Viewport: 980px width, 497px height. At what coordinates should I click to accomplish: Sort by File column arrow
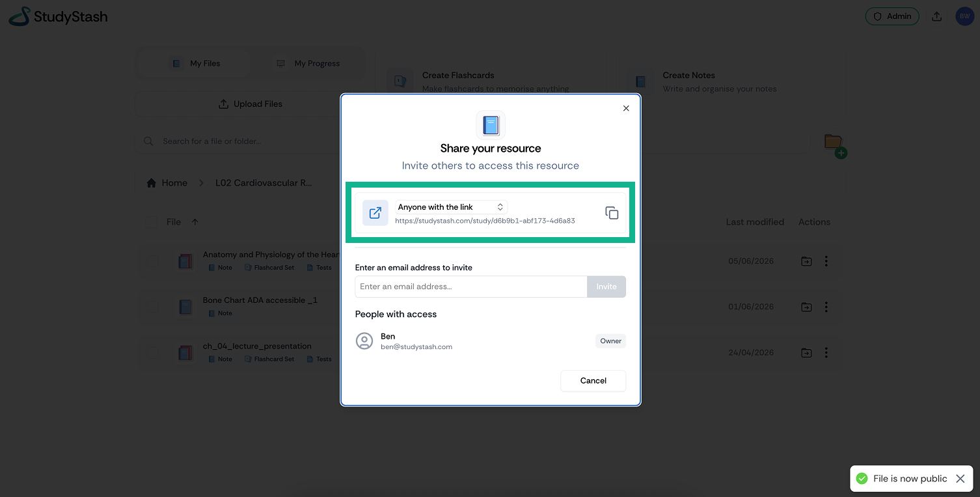point(195,222)
